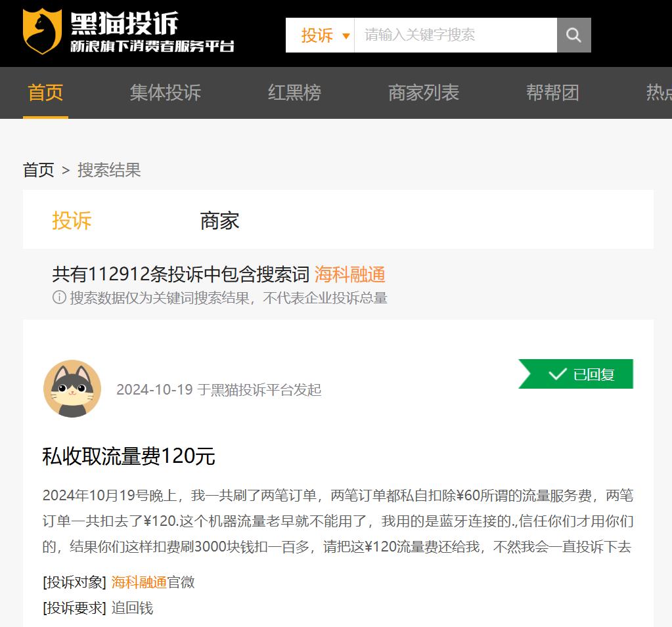This screenshot has height=627, width=672.
Task: Click the 新浪旗下消费者服务平台 tagline
Action: tap(152, 46)
